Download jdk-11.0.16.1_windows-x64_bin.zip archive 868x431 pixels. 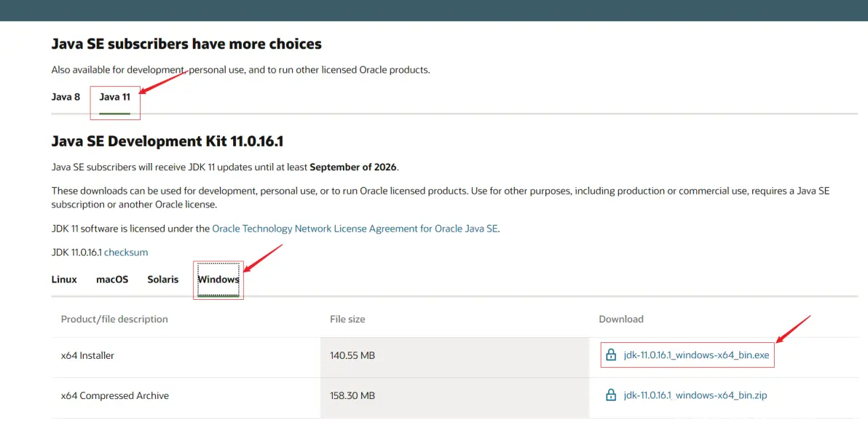tap(695, 395)
